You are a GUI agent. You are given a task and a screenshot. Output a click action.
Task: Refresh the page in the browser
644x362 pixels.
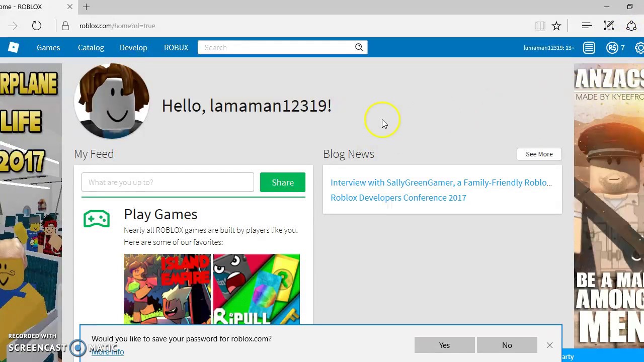pos(37,26)
